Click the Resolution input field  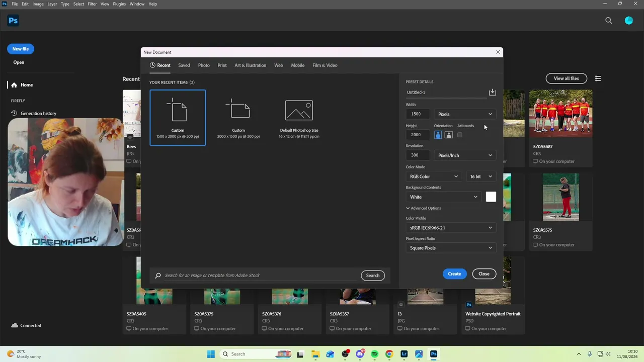click(x=418, y=155)
